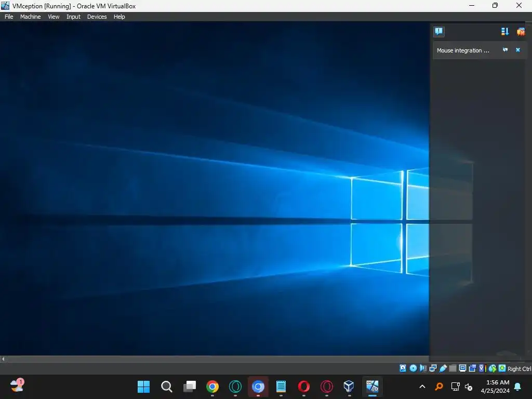Click the horizontal scrollbar track of VM view
Screen dimensions: 532x399
pos(218,359)
